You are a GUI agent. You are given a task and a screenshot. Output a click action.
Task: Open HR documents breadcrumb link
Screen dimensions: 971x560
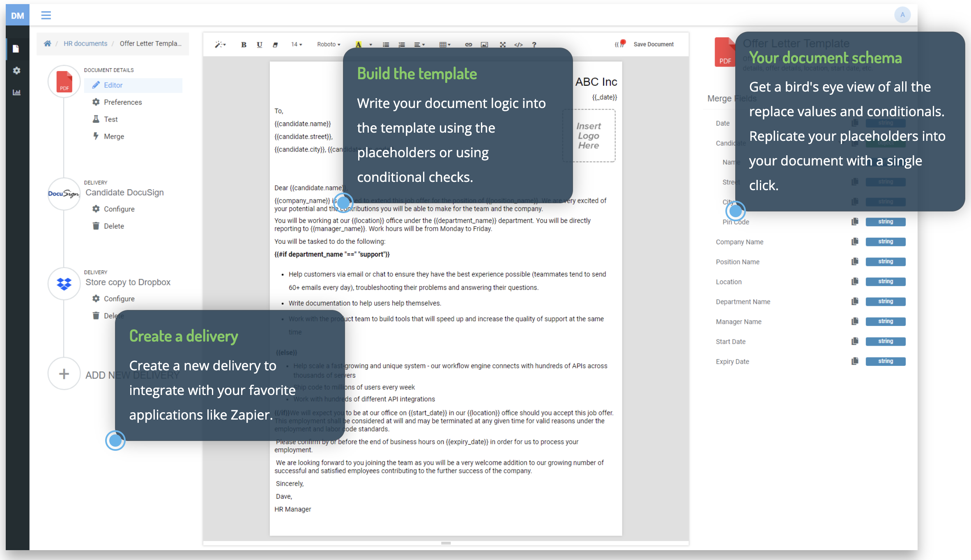tap(85, 44)
